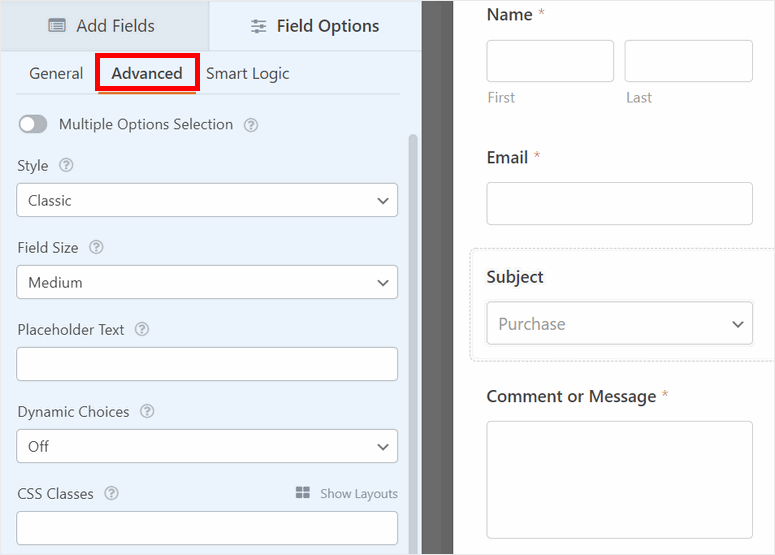This screenshot has width=775, height=555.
Task: Open the Subject dropdown in form preview
Action: (619, 324)
